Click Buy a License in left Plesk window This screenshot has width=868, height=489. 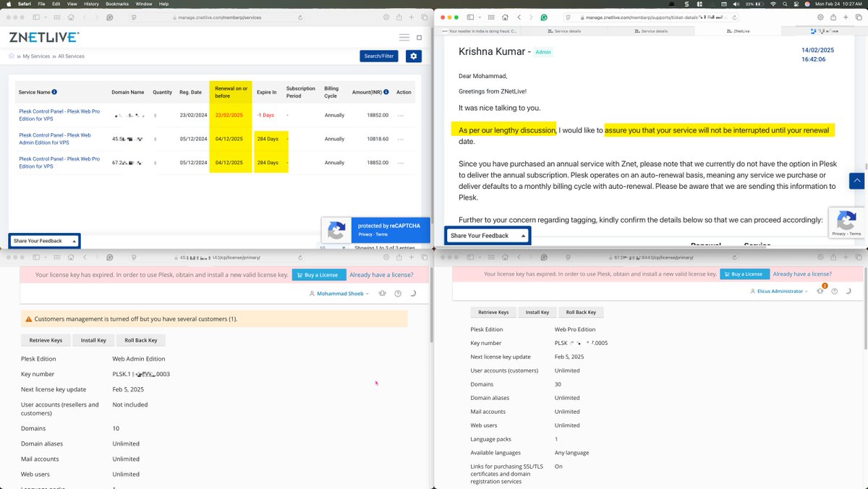pos(318,275)
